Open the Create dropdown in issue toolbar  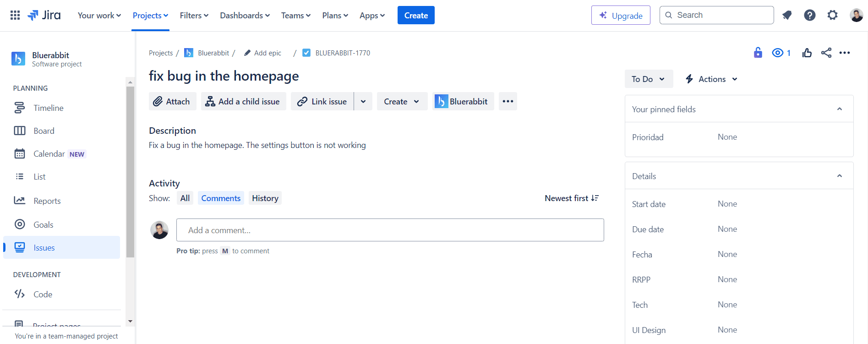coord(402,101)
